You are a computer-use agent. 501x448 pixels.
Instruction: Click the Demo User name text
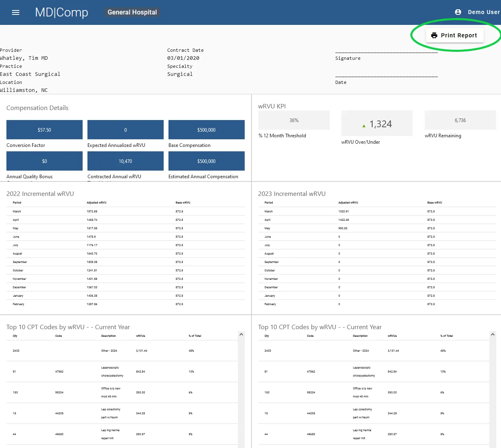point(483,12)
